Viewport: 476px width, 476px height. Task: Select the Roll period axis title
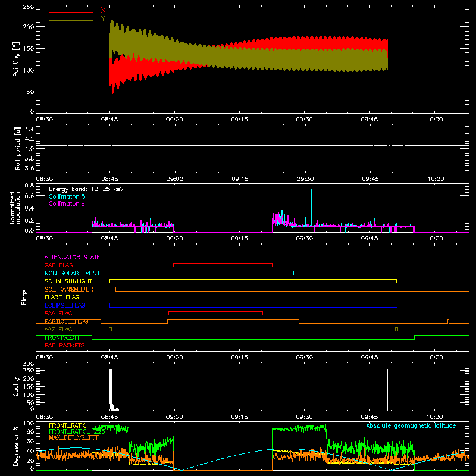tap(18, 149)
